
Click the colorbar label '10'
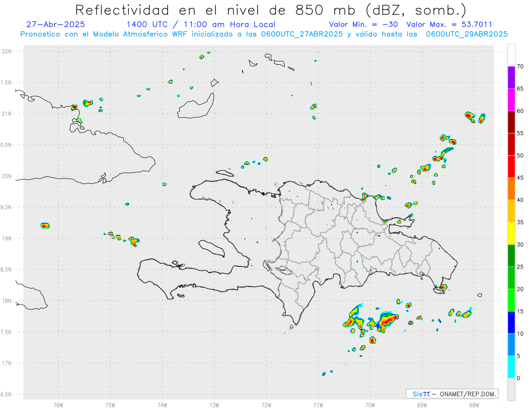[x=520, y=333]
